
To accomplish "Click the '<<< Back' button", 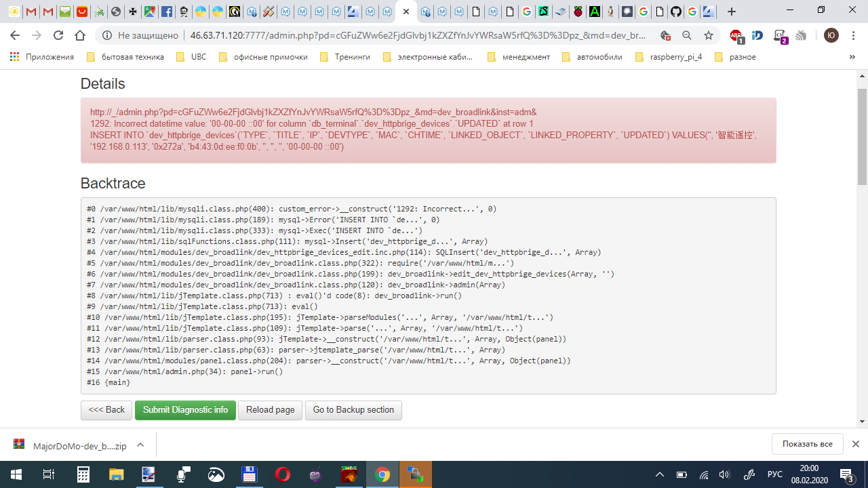I will [106, 410].
